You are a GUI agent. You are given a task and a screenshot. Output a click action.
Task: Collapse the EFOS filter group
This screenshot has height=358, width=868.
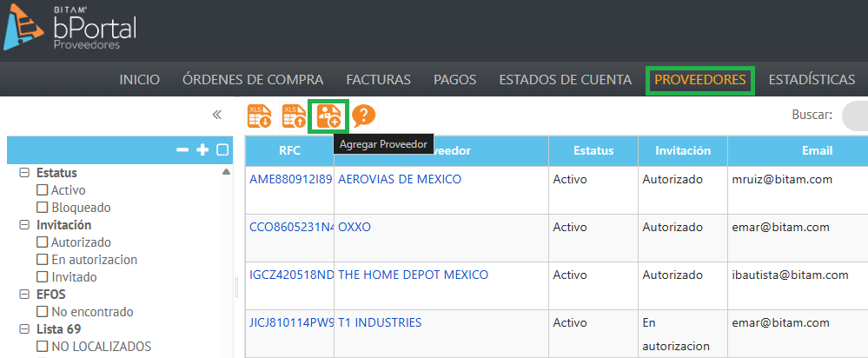coord(23,294)
